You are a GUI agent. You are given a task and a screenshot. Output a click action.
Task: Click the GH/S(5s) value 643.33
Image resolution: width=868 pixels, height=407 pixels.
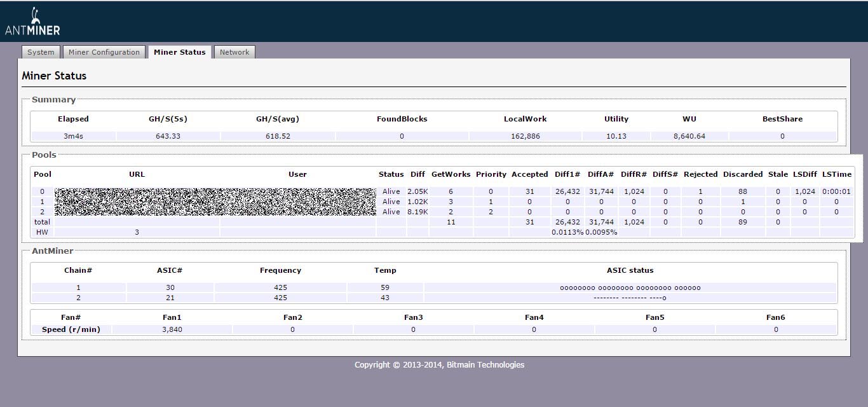point(168,136)
